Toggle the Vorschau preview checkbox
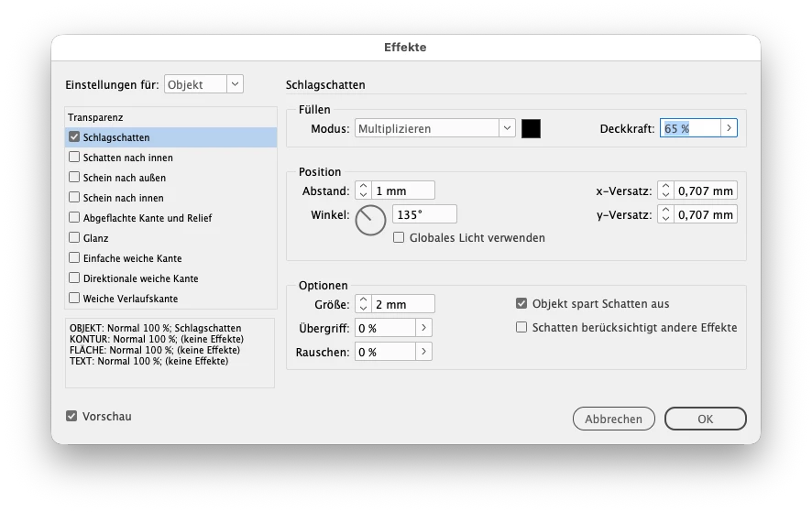 71,416
